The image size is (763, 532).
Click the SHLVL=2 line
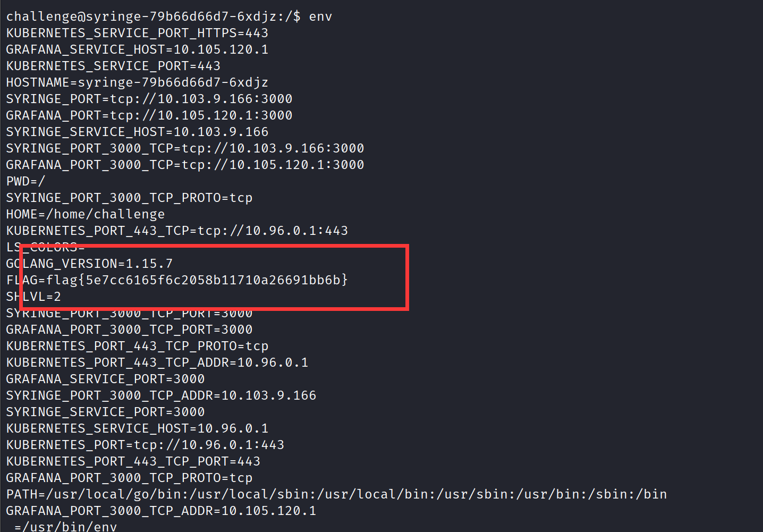click(33, 297)
